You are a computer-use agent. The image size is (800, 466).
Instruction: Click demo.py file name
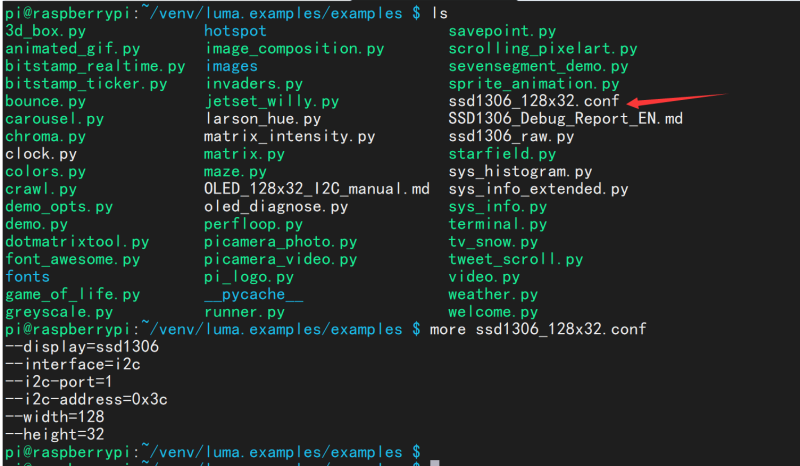pos(36,224)
